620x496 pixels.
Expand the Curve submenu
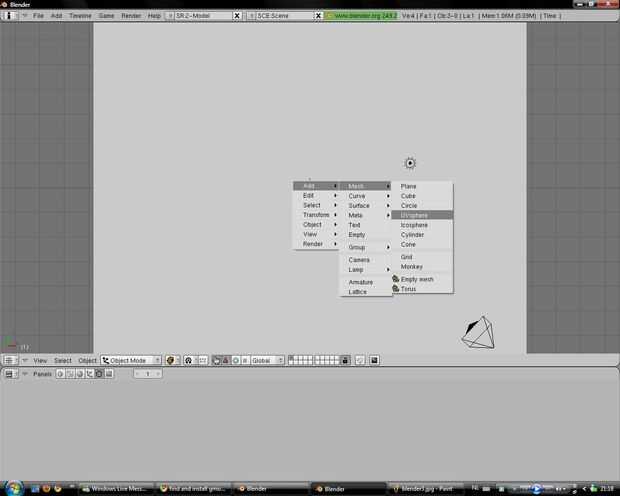click(x=366, y=196)
